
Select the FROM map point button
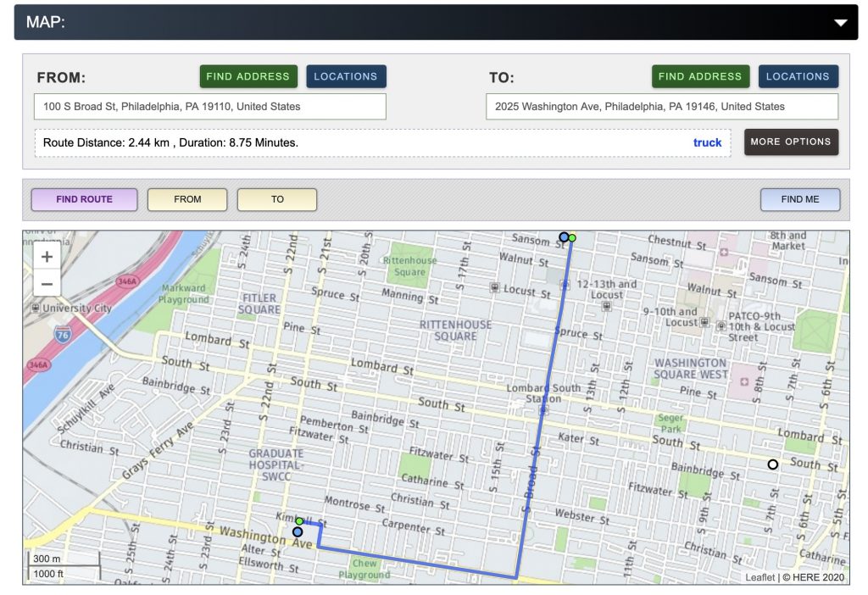point(187,200)
